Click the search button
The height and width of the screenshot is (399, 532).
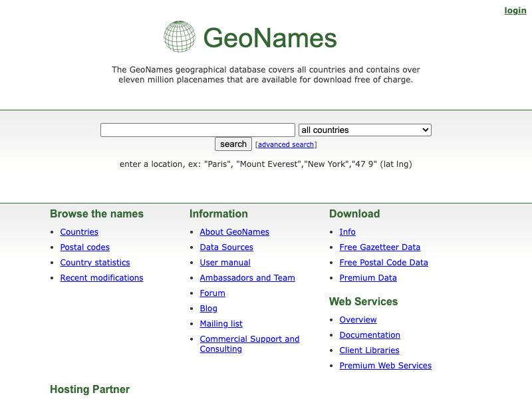tap(233, 144)
